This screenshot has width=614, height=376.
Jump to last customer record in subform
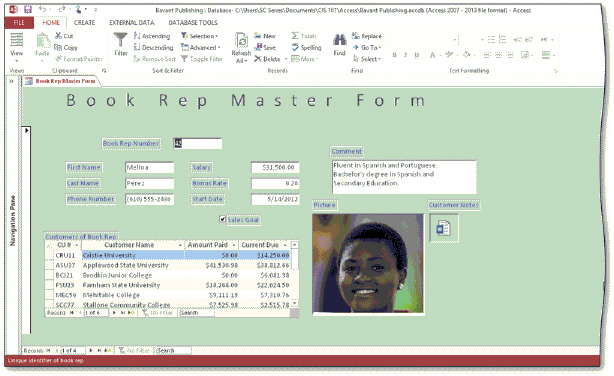tap(122, 313)
